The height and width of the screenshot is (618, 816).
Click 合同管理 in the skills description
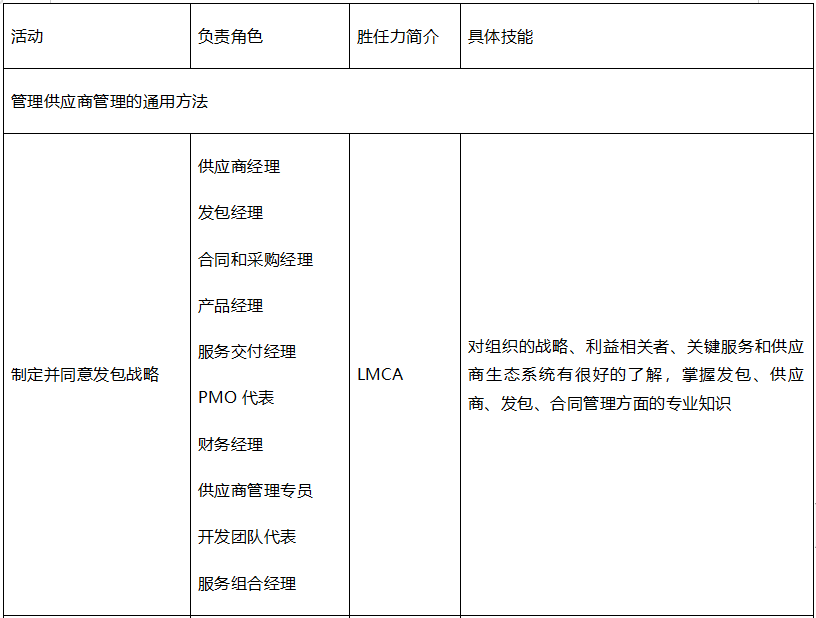click(583, 405)
